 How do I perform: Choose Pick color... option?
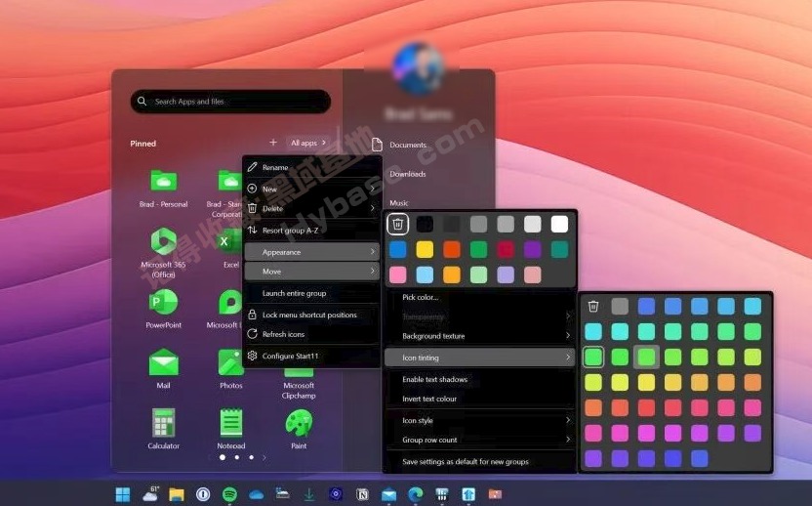[479, 298]
